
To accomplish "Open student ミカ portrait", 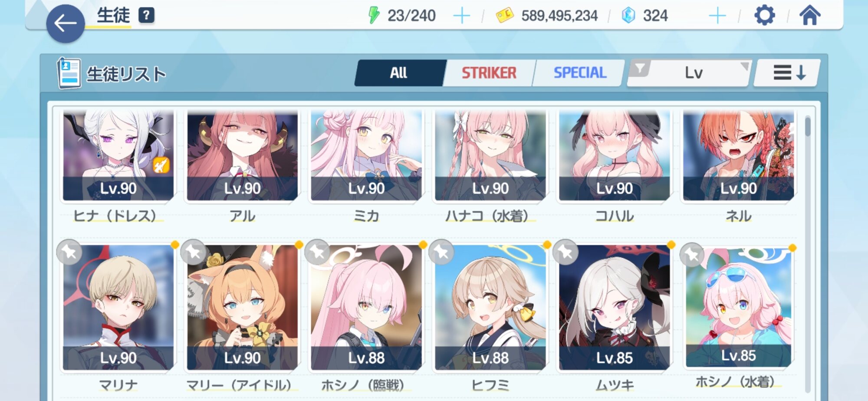I will (366, 155).
